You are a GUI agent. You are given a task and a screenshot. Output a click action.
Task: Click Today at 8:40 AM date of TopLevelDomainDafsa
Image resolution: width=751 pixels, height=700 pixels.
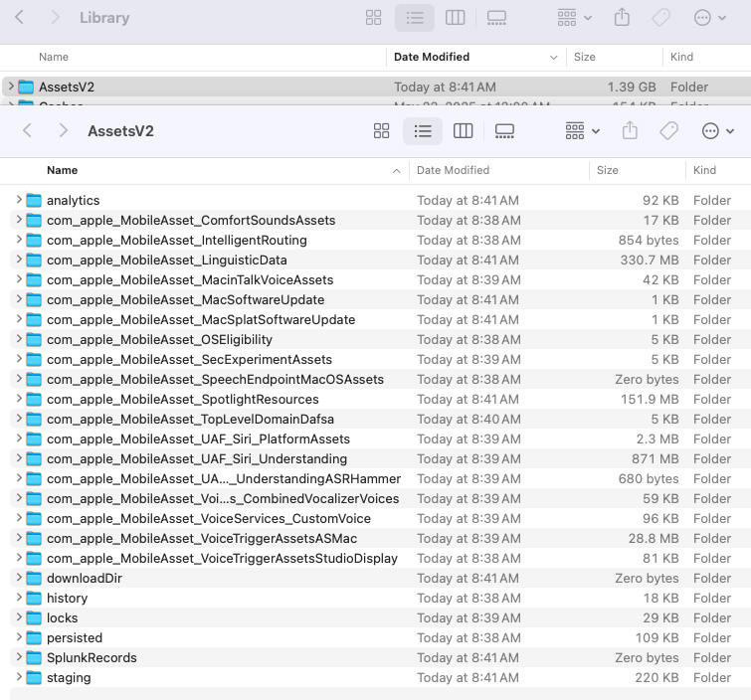pyautogui.click(x=469, y=420)
